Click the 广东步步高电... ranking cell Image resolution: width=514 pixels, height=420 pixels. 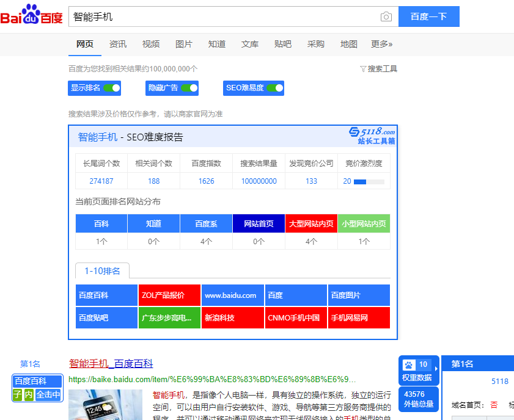tap(169, 317)
